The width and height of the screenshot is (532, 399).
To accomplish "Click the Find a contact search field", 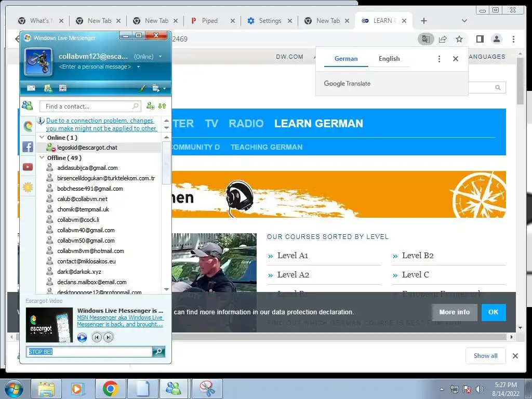I will coord(90,106).
